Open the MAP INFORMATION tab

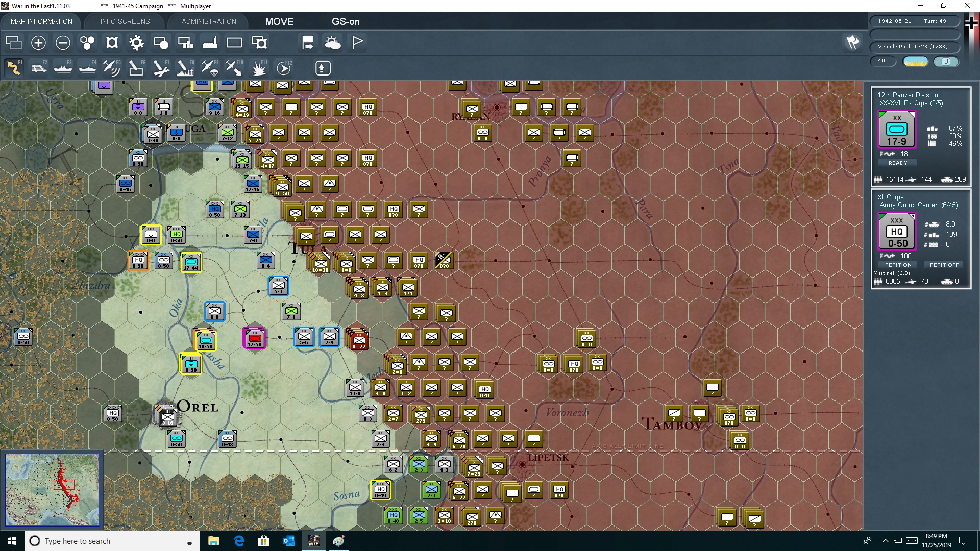click(41, 21)
